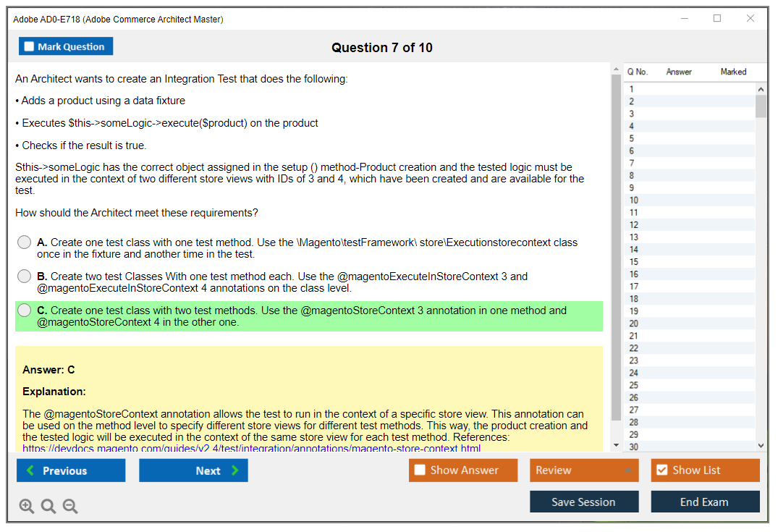Image resolution: width=778 pixels, height=532 pixels.
Task: Select answer option A radio button
Action: coord(25,243)
